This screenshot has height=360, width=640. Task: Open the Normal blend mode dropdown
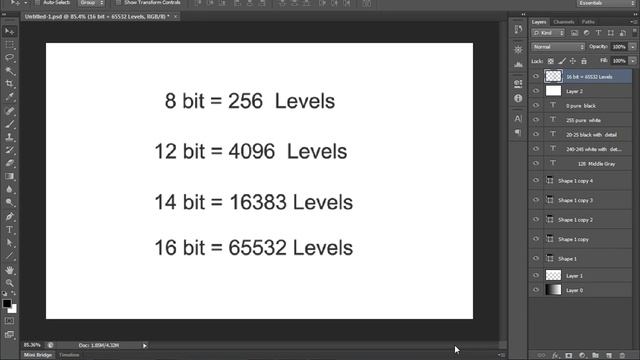point(558,47)
